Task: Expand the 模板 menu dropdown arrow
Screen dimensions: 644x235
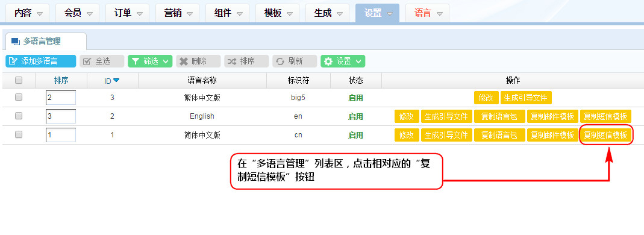Action: [x=290, y=13]
